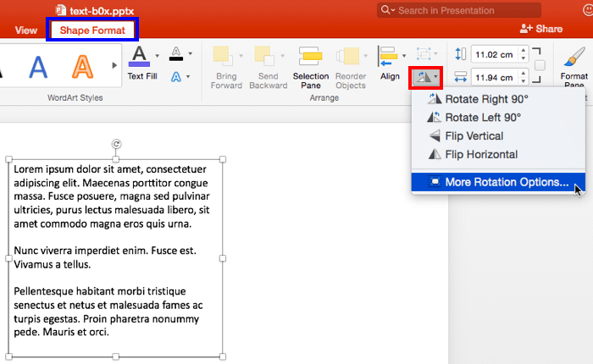Increase width with the up stepper

pyautogui.click(x=524, y=74)
